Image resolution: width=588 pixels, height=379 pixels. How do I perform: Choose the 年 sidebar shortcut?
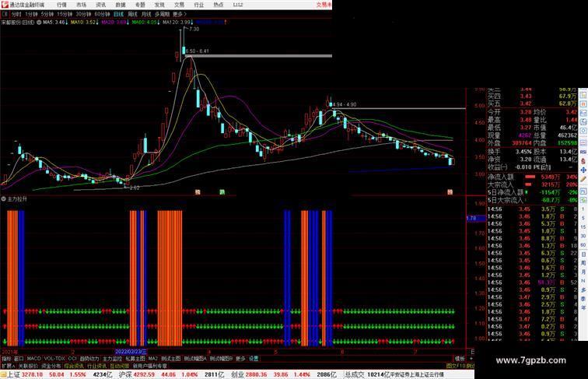tap(583, 307)
